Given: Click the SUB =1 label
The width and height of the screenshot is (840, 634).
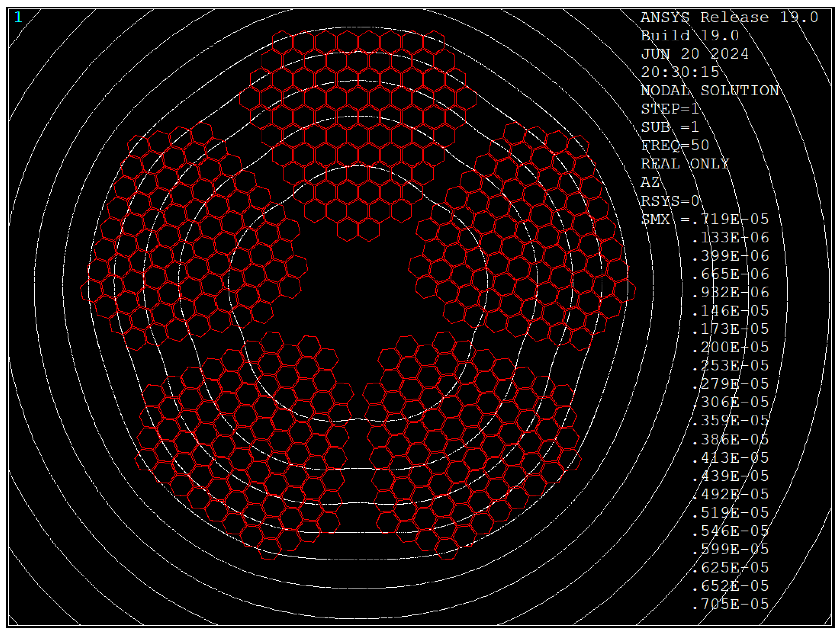Looking at the screenshot, I should tap(670, 127).
